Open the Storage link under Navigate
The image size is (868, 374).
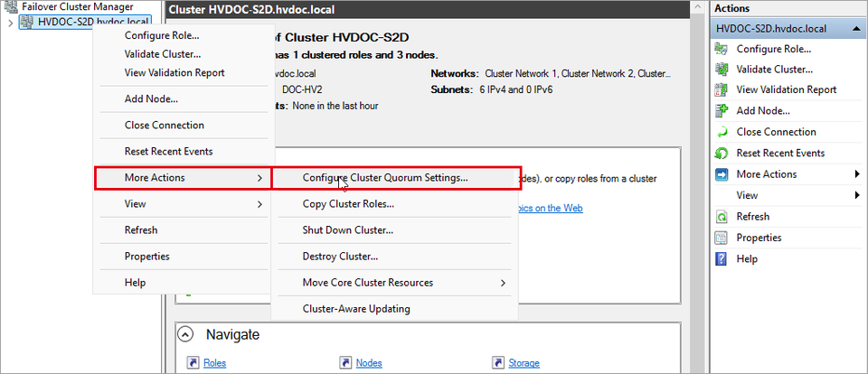click(524, 363)
